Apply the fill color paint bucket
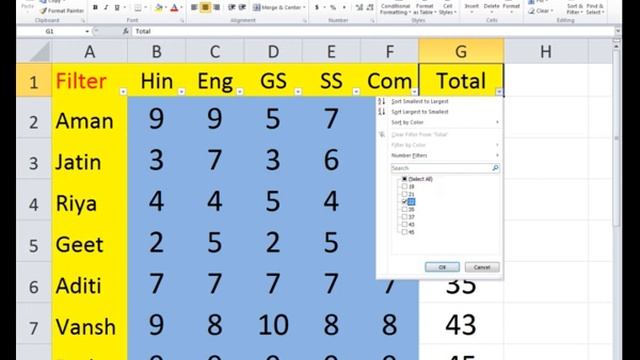Screen dimensions: 640x360 (x=159, y=7)
